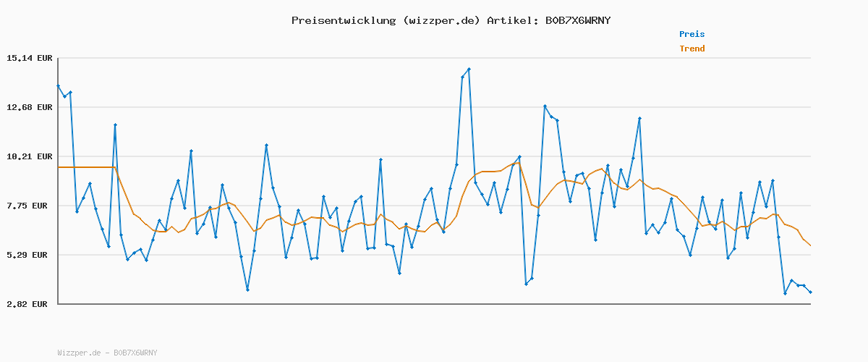Click the last data point of the price line
Viewport: 868px width, 362px height.
(810, 292)
